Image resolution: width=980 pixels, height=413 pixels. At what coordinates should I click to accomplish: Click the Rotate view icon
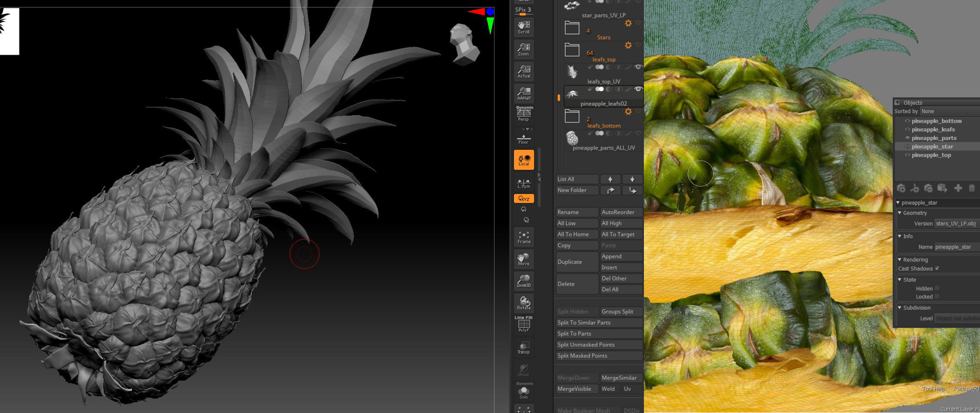[x=524, y=303]
